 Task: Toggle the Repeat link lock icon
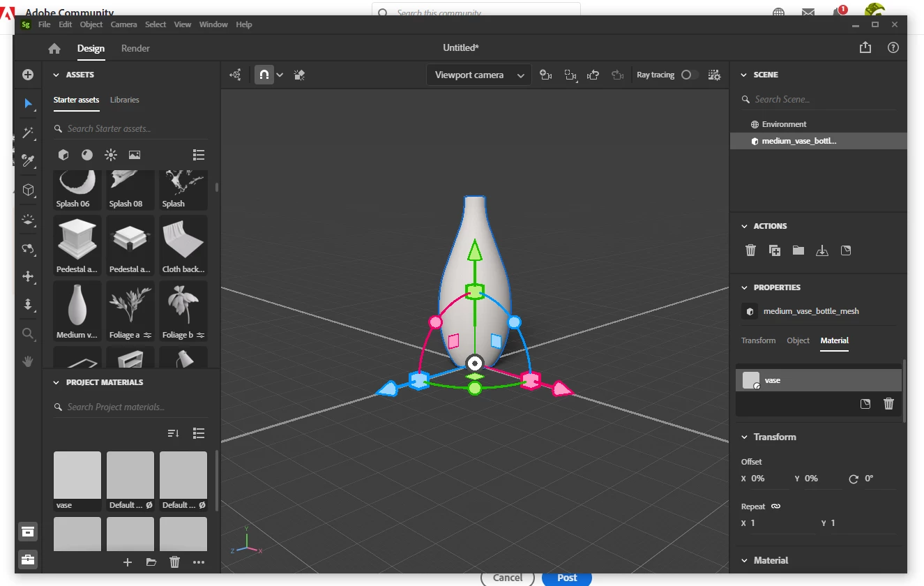pyautogui.click(x=775, y=506)
